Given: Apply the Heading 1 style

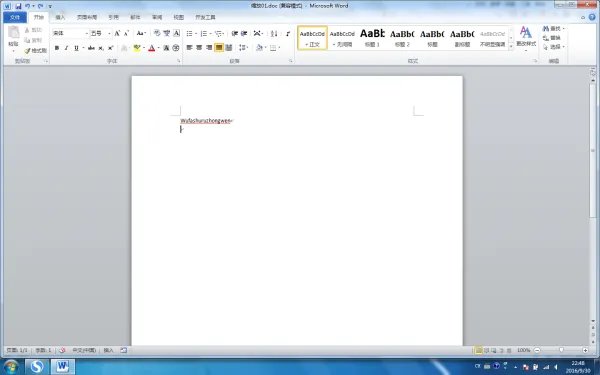Looking at the screenshot, I should pos(372,38).
